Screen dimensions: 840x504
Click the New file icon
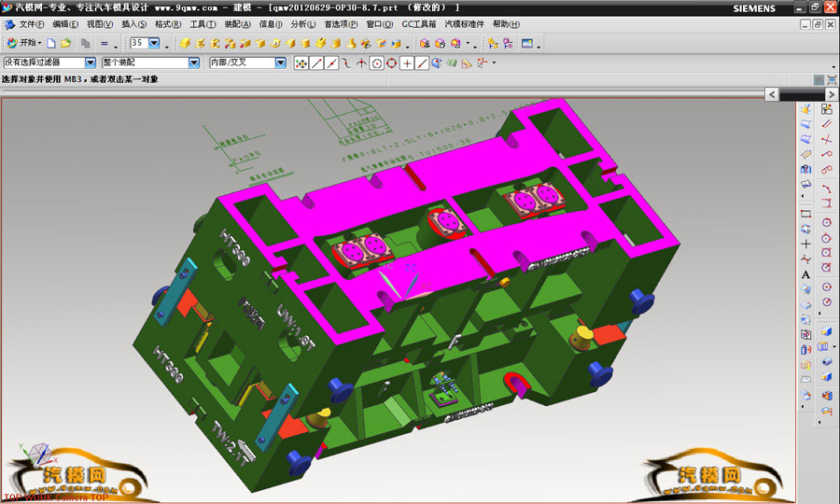(x=51, y=43)
